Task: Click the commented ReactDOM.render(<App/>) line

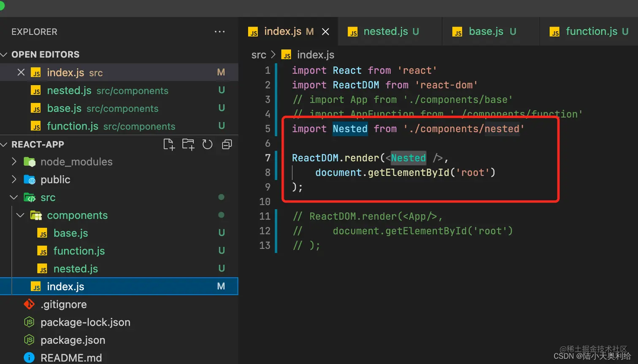Action: [x=368, y=216]
